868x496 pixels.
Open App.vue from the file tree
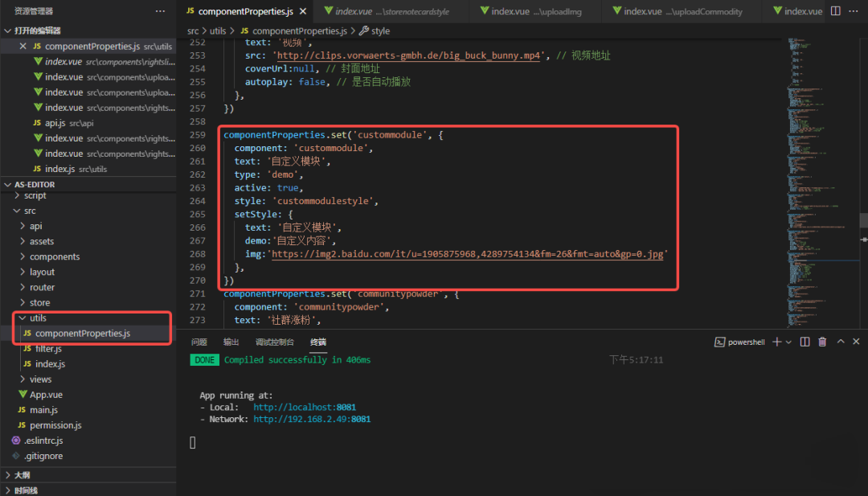45,395
